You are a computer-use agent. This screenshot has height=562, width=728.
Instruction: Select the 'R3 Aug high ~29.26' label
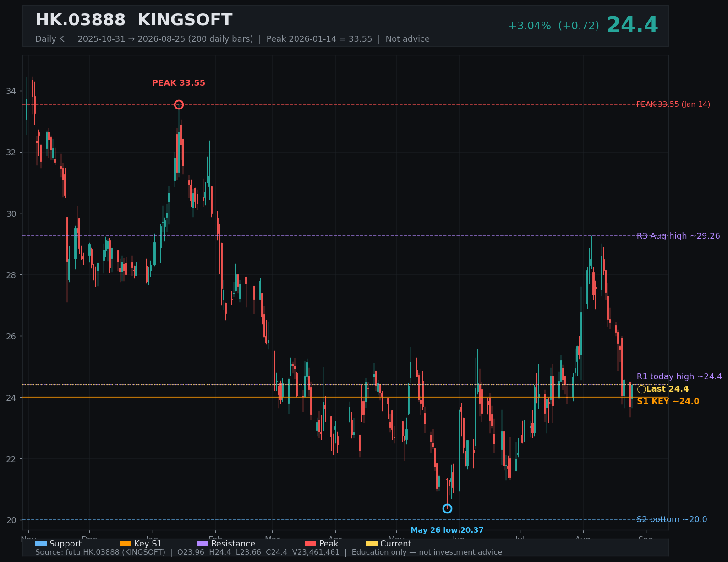[x=679, y=236]
